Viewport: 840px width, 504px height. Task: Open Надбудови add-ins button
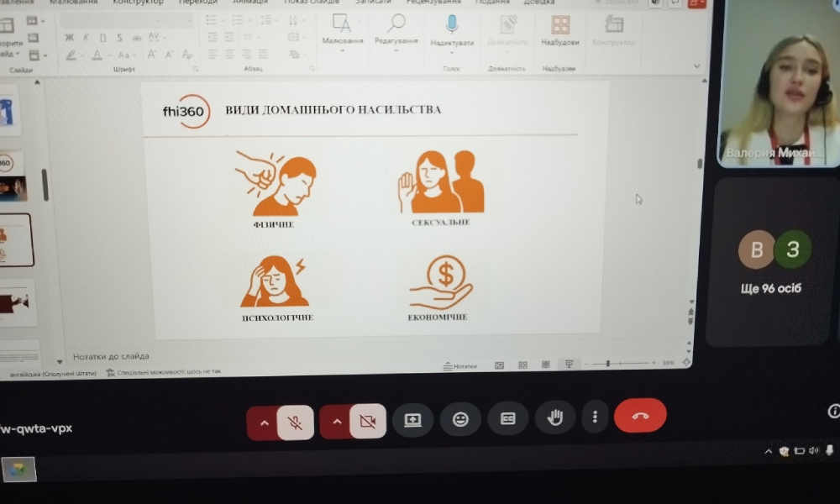click(x=559, y=31)
